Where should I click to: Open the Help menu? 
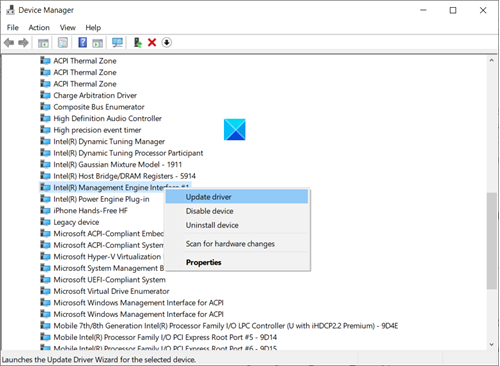93,28
